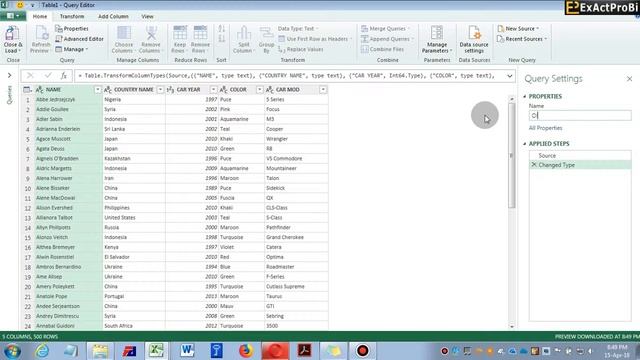Close the Query Settings pane
The image size is (640, 360).
tap(629, 79)
